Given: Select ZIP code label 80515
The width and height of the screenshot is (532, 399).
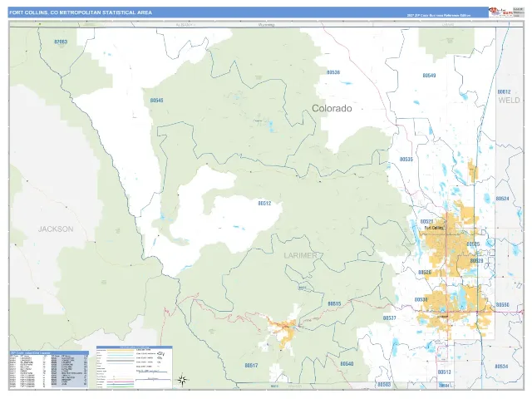Looking at the screenshot, I should point(334,303).
